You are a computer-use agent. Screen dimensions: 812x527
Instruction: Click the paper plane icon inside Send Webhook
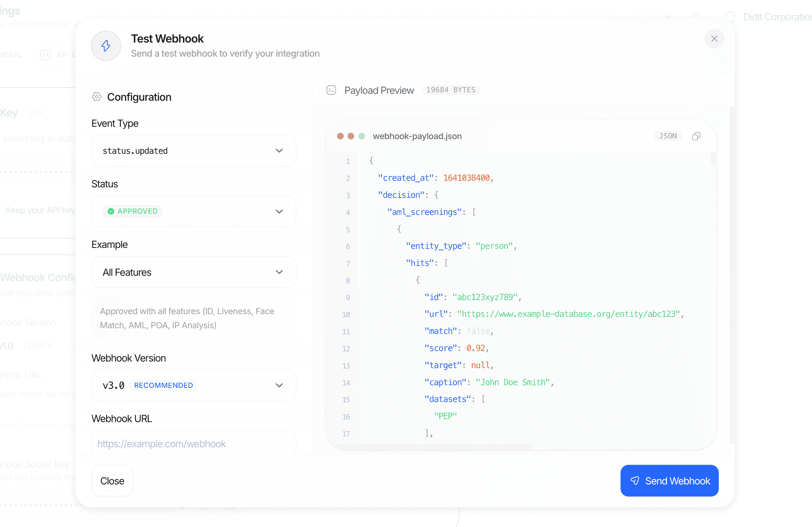click(x=635, y=481)
